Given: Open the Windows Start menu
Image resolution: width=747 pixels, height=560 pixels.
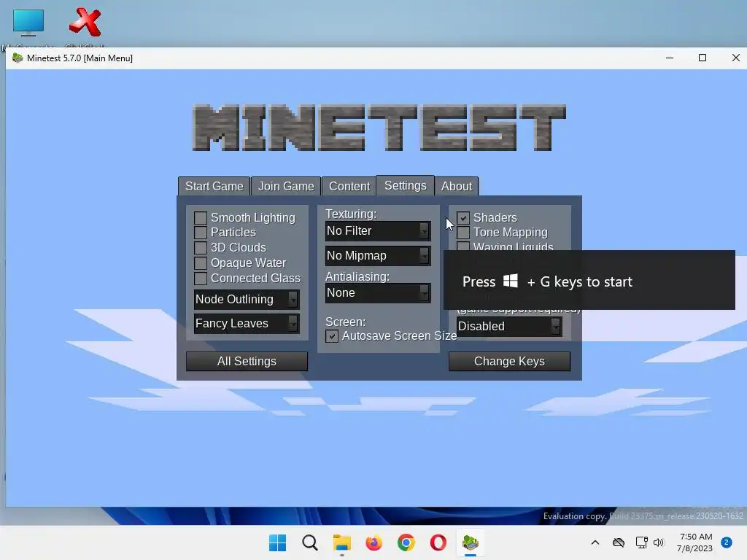Looking at the screenshot, I should coord(277,542).
